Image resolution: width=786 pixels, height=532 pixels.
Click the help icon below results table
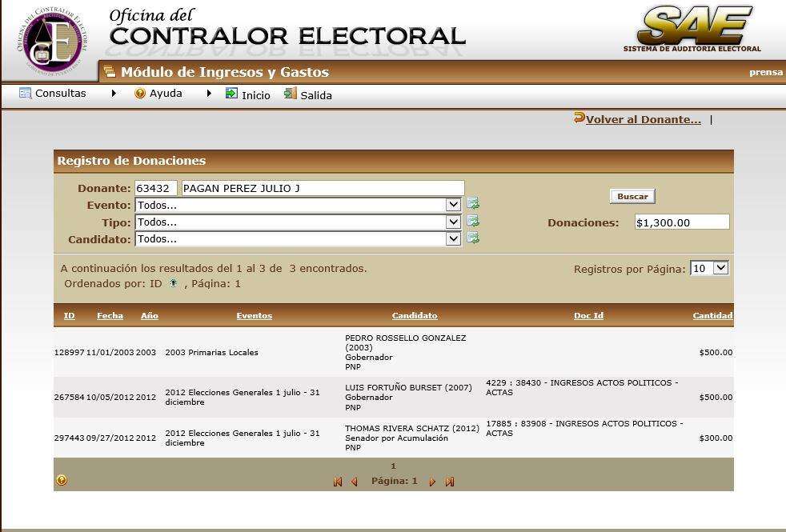click(x=62, y=480)
